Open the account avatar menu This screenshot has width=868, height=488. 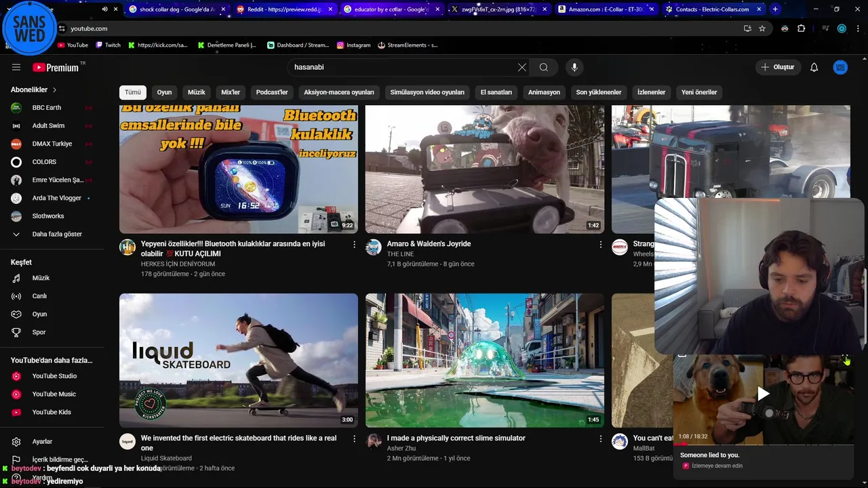(x=840, y=67)
